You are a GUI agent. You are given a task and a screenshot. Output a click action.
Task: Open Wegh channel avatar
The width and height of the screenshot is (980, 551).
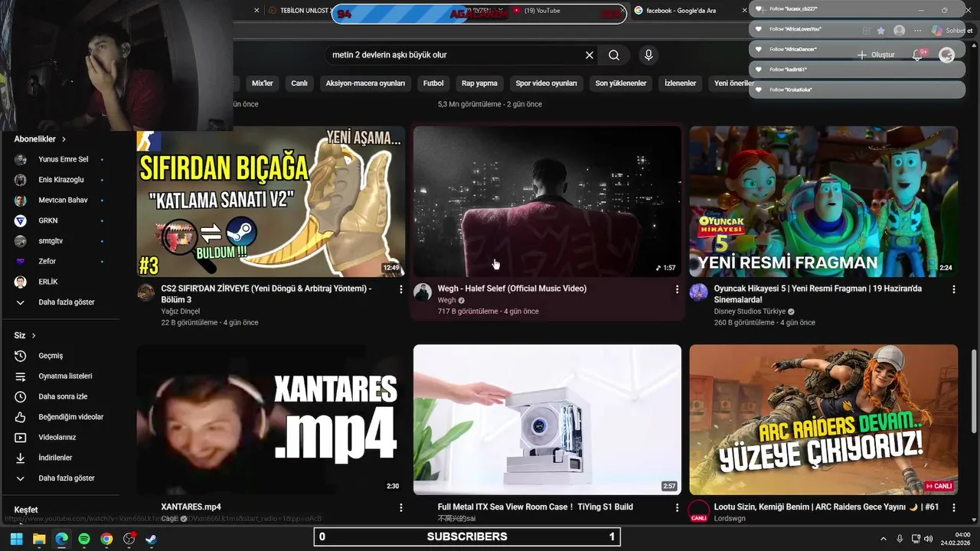point(423,292)
